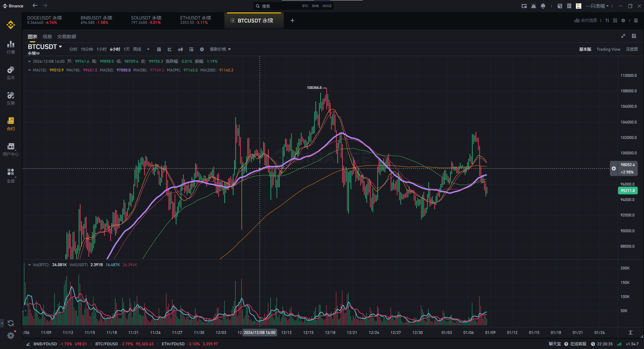Open the layout grid icon beside 合约信息
Image resolution: width=644 pixels, height=349 pixels.
pos(615,20)
